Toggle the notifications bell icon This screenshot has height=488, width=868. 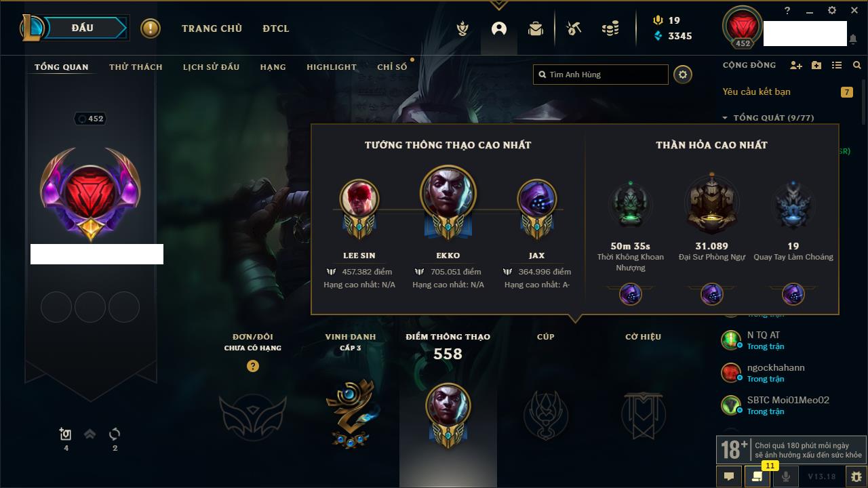[x=852, y=40]
